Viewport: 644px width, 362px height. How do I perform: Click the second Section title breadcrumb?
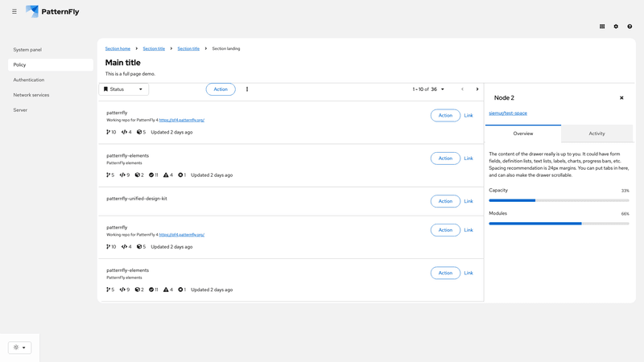(x=188, y=48)
